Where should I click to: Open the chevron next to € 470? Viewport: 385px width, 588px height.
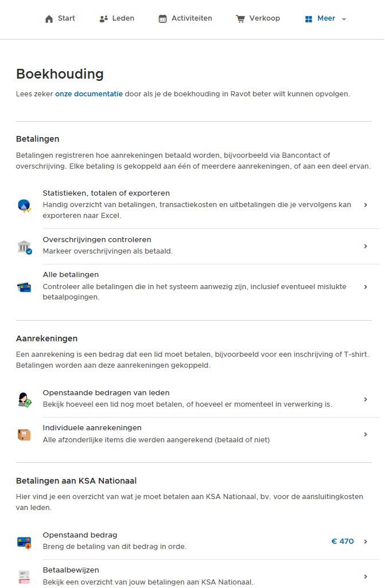point(366,542)
